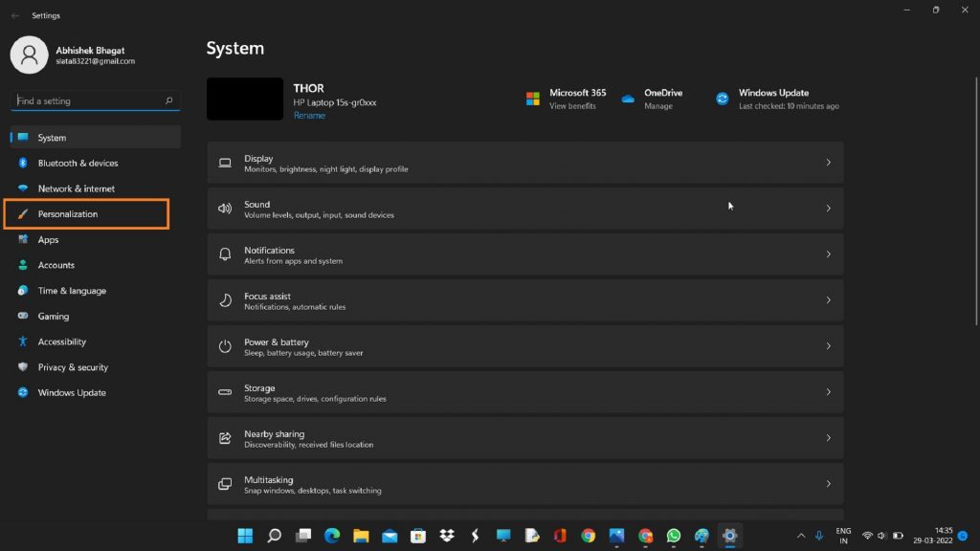
Task: Expand the Sound settings chevron
Action: (828, 209)
